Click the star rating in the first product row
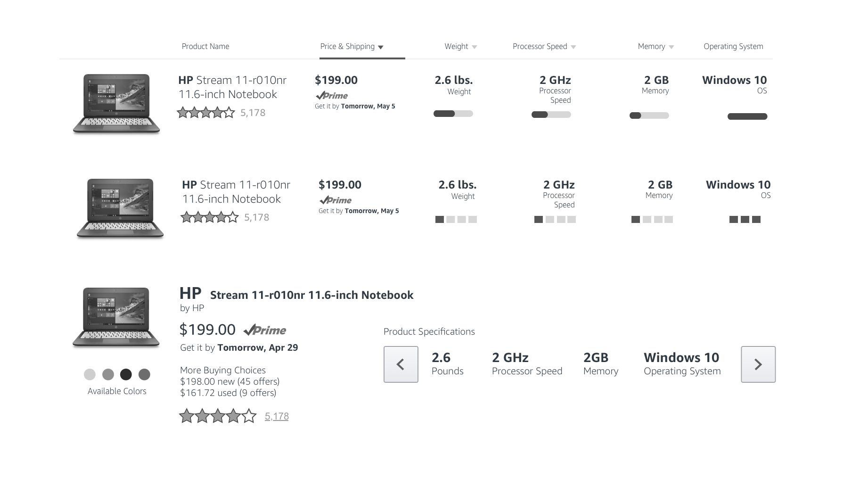Viewport: 868px width, 478px height. [205, 113]
